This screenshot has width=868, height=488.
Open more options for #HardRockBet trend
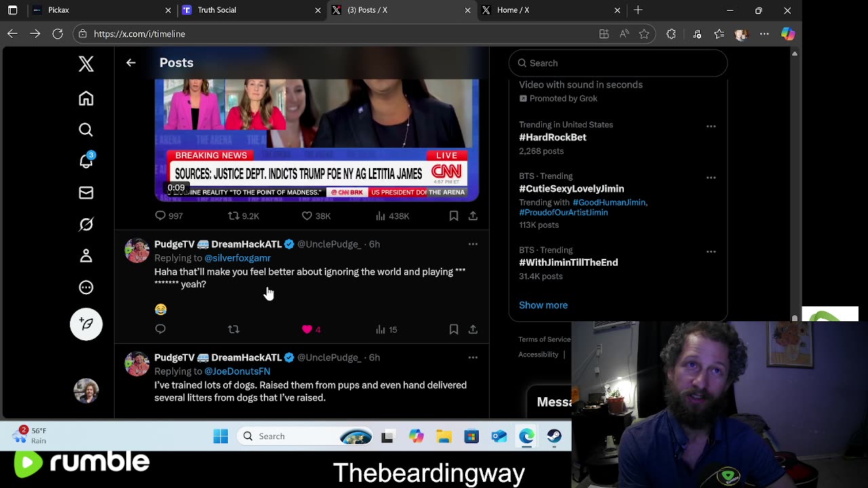click(711, 126)
